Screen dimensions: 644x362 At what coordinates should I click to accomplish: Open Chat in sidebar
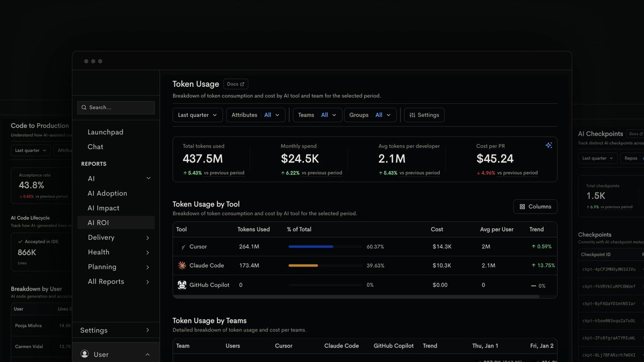pyautogui.click(x=96, y=146)
